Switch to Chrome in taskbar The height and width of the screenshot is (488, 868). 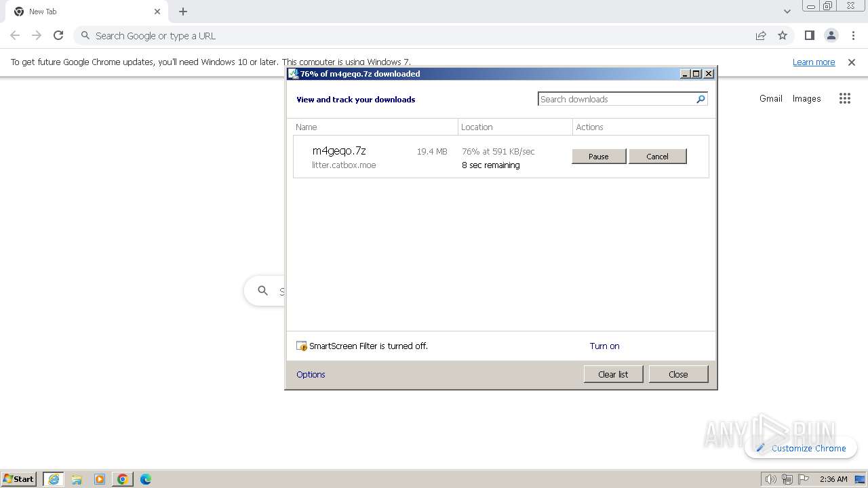pyautogui.click(x=123, y=479)
